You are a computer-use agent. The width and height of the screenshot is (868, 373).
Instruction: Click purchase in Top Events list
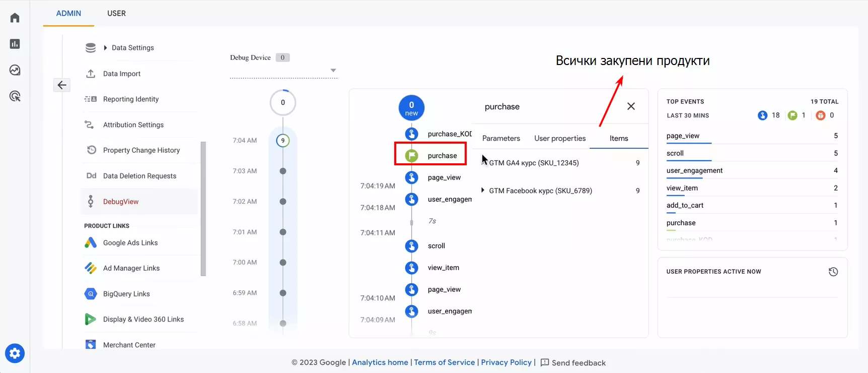[x=752, y=223]
